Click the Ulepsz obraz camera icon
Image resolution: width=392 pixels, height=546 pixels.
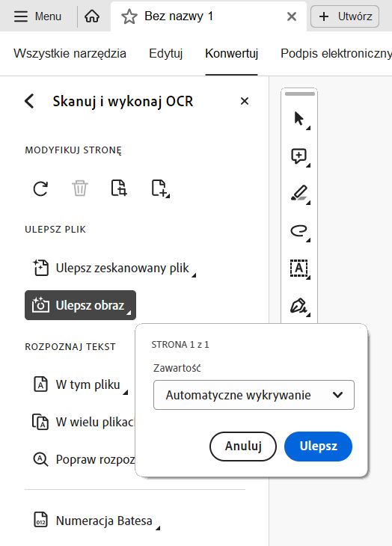40,305
